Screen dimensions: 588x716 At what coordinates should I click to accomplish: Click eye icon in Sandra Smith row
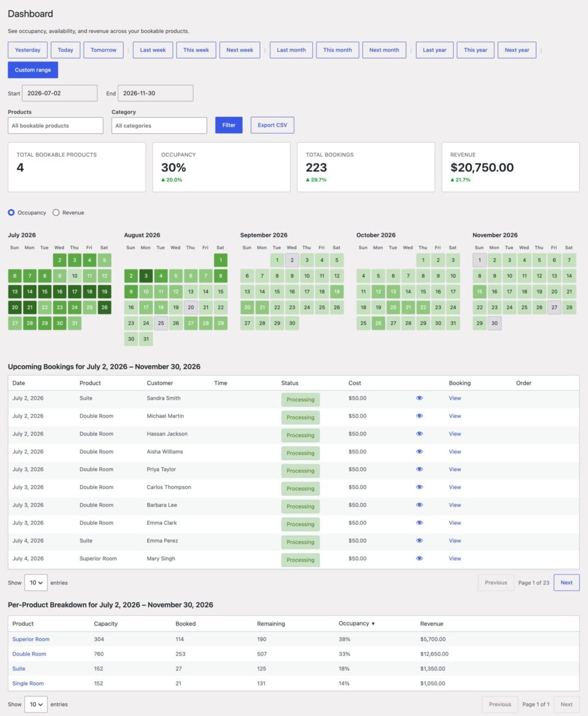[x=419, y=398]
